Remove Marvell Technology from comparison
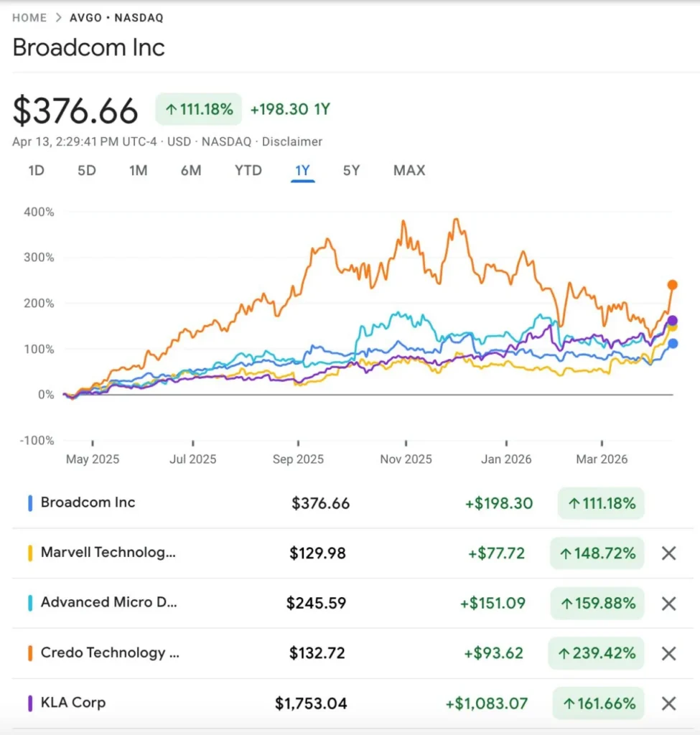 point(668,553)
